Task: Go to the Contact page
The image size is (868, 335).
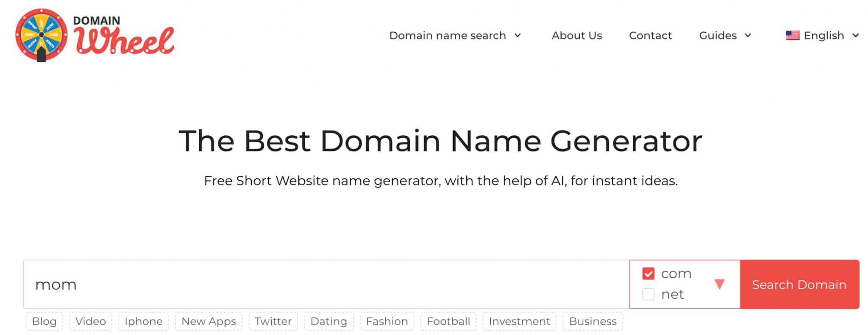Action: [650, 36]
